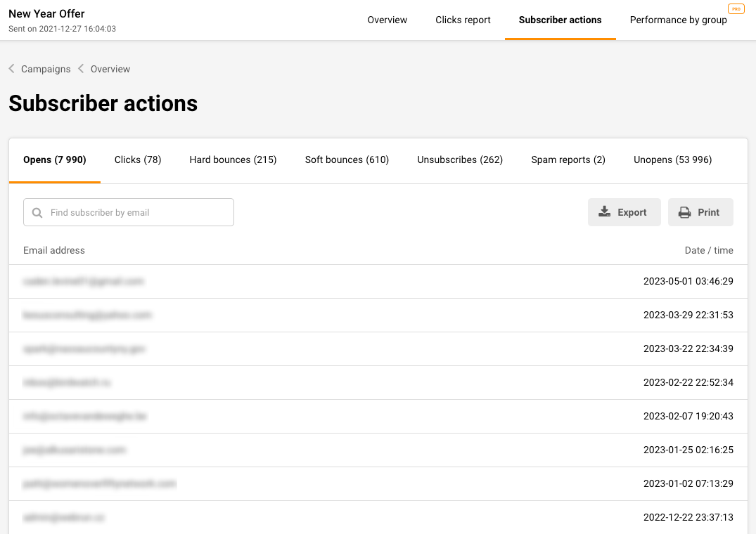The width and height of the screenshot is (756, 534).
Task: Open the Overview tab in top navigation
Action: pyautogui.click(x=387, y=20)
